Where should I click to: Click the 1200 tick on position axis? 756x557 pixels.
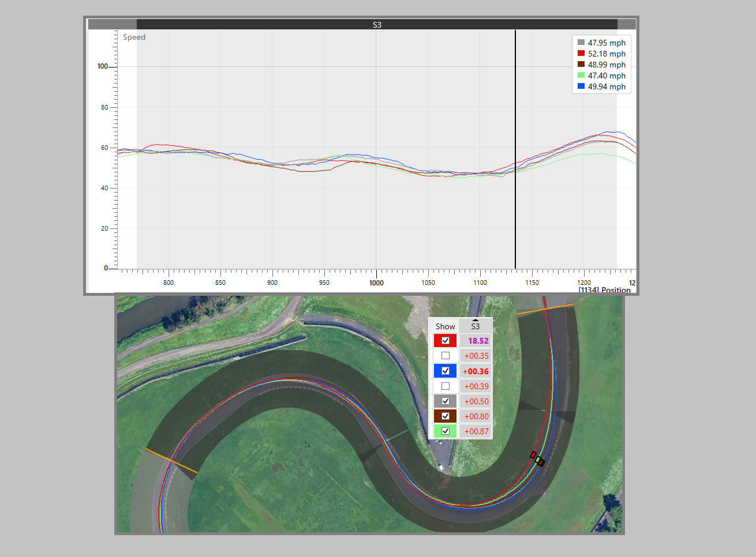584,283
